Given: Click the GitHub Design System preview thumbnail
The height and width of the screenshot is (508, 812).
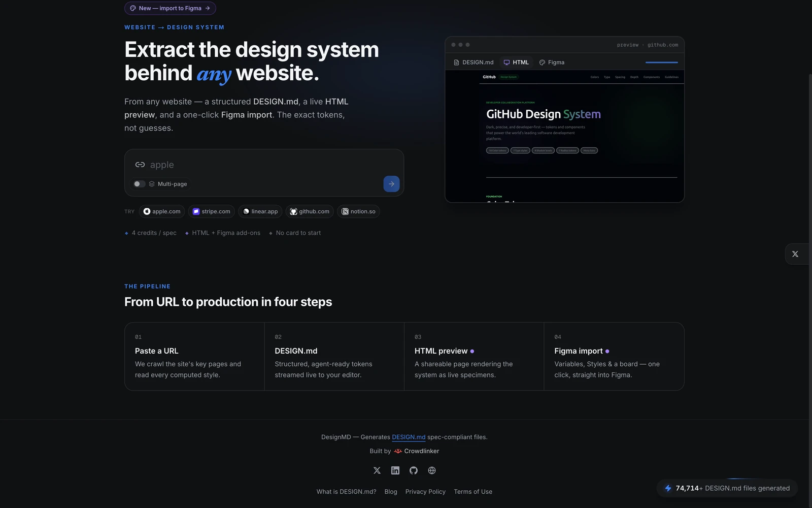Looking at the screenshot, I should pyautogui.click(x=565, y=136).
